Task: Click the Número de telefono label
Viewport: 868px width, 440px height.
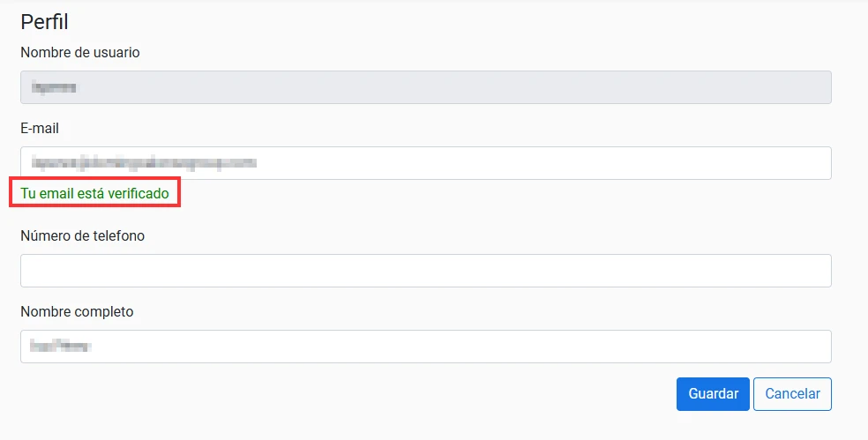Action: pos(83,235)
